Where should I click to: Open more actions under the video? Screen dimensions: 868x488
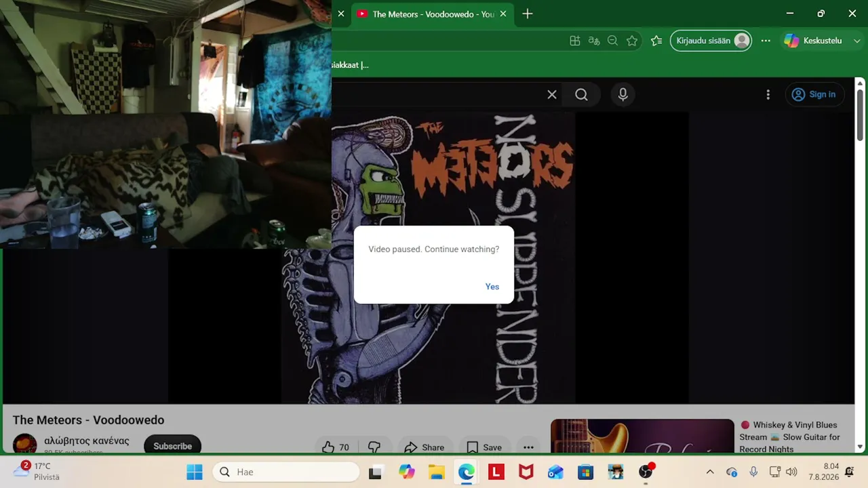pos(528,447)
